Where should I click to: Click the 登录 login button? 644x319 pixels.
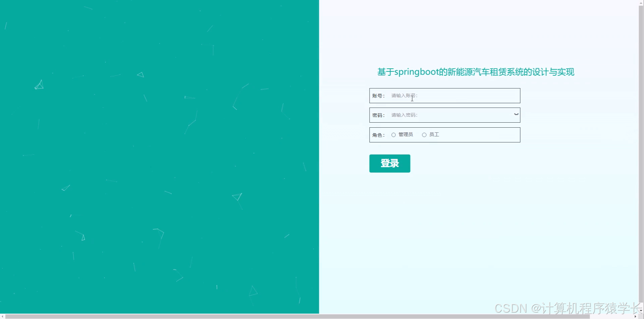point(389,164)
